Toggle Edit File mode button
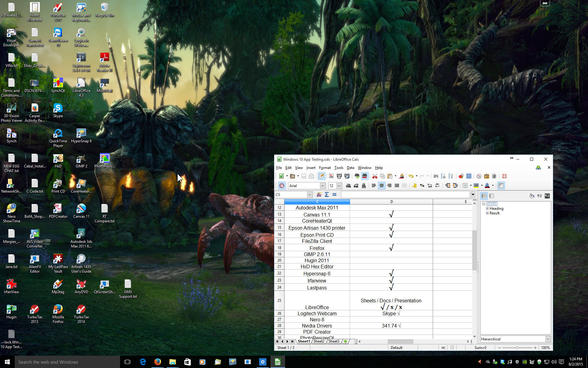 coord(321,176)
